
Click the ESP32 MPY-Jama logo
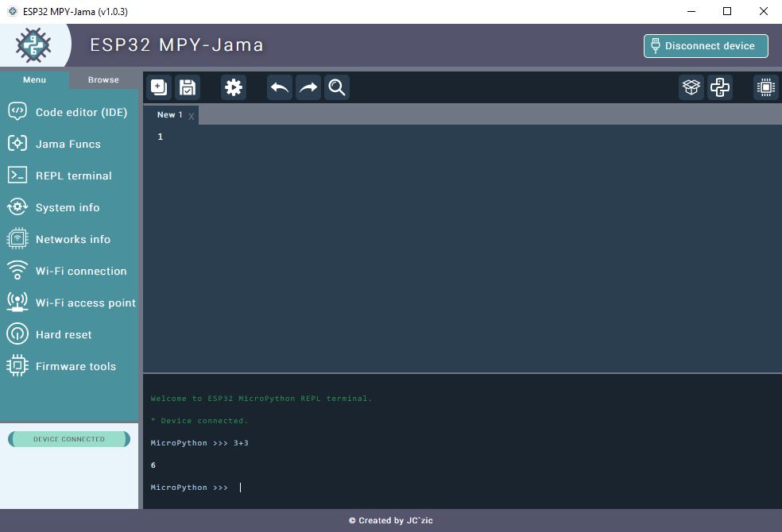[33, 45]
